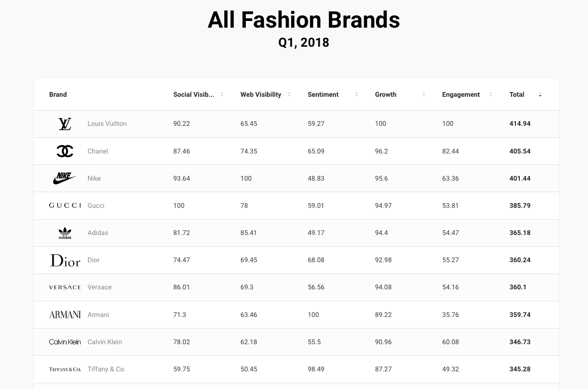The height and width of the screenshot is (389, 588).
Task: Click the Louis Vuitton logo icon
Action: (65, 124)
